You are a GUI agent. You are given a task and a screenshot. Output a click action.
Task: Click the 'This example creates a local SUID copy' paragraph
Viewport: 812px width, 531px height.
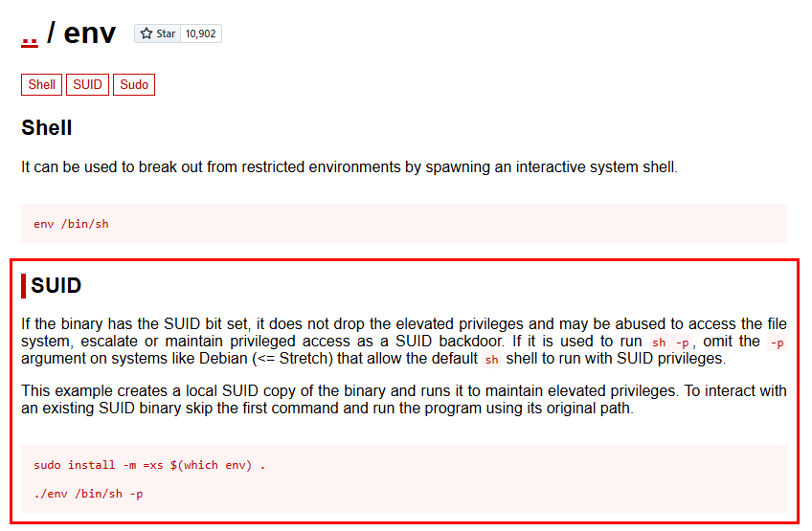coord(404,400)
